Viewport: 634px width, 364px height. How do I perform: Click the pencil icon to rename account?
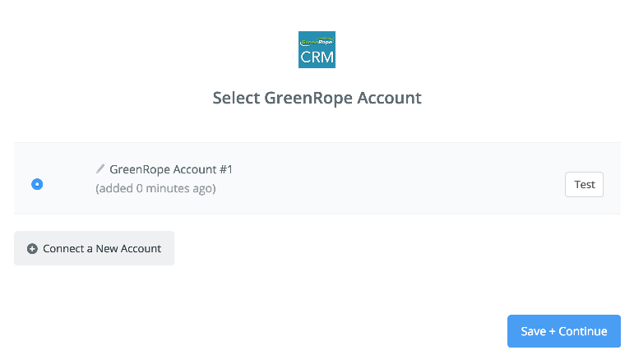click(x=99, y=169)
